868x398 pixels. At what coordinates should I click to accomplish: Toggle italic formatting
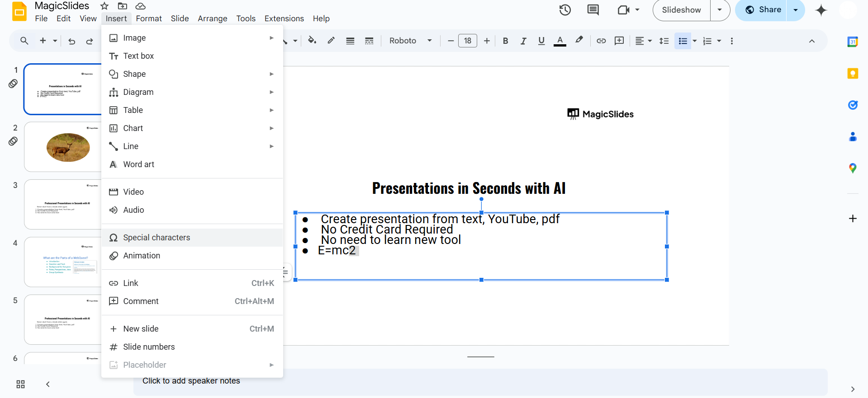click(x=523, y=41)
